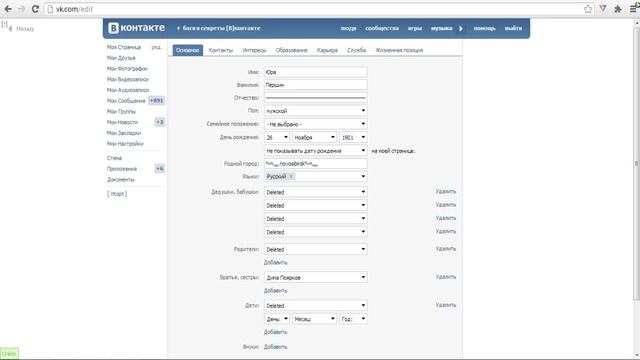Screen dimensions: 640x360
Task: Open Моя Страница in the sidebar
Action: coord(124,47)
